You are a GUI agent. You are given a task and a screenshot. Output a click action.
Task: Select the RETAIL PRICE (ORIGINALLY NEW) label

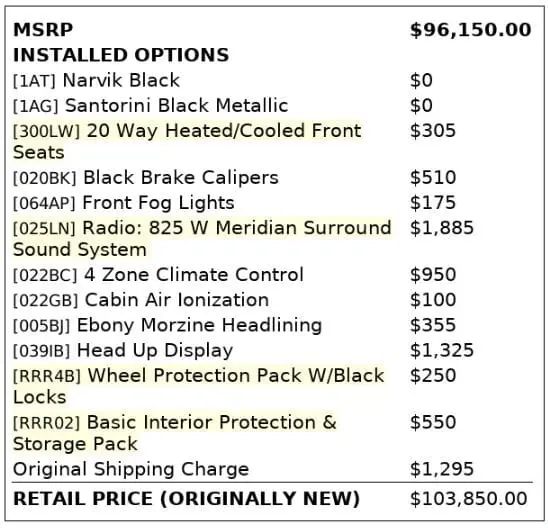tap(186, 499)
